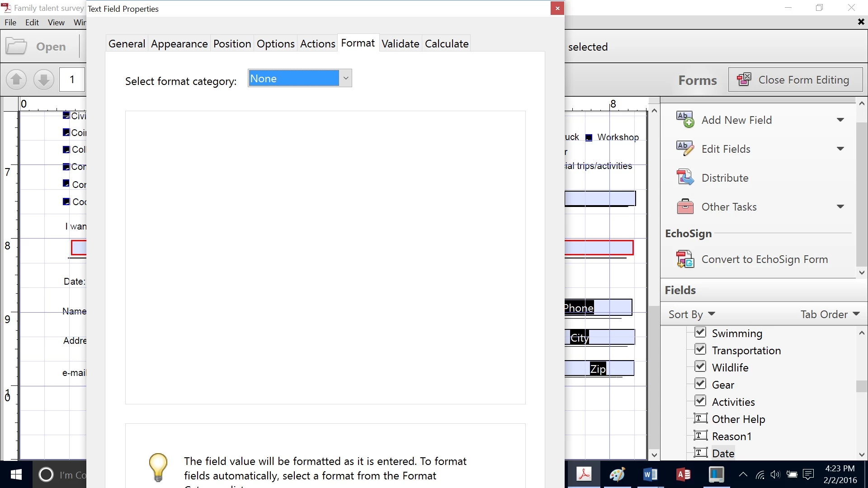This screenshot has height=488, width=868.
Task: Go to previous page with up arrow
Action: [16, 80]
